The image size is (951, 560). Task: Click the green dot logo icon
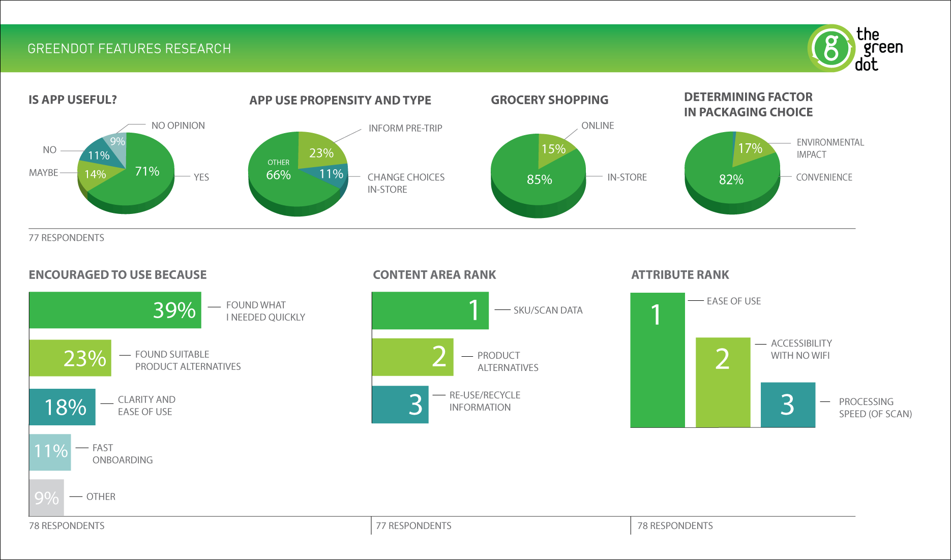tap(831, 48)
